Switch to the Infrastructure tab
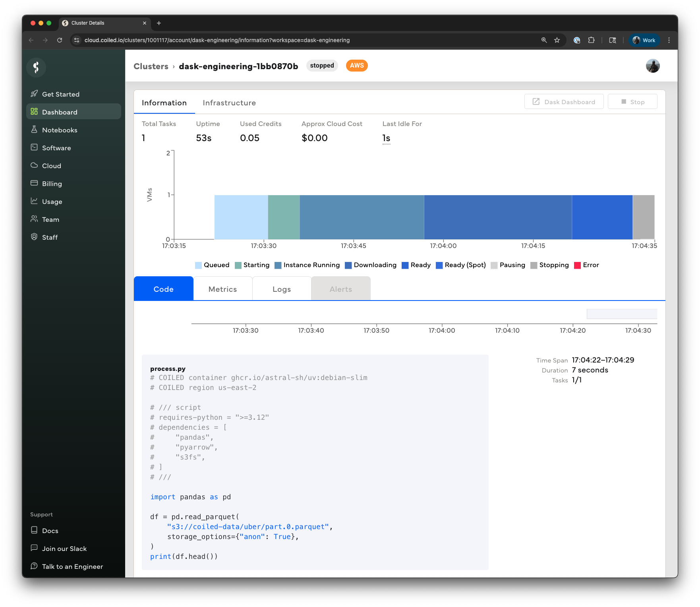This screenshot has width=700, height=607. (x=229, y=103)
